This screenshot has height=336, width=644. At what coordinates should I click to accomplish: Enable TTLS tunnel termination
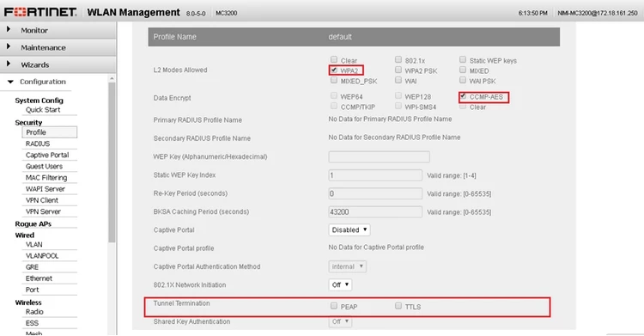point(398,306)
